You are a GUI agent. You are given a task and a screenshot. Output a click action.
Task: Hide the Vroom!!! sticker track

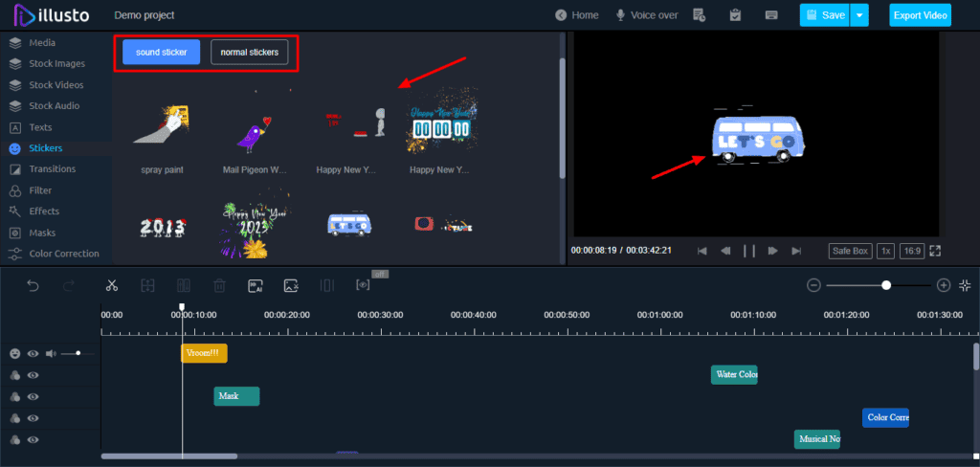(33, 354)
